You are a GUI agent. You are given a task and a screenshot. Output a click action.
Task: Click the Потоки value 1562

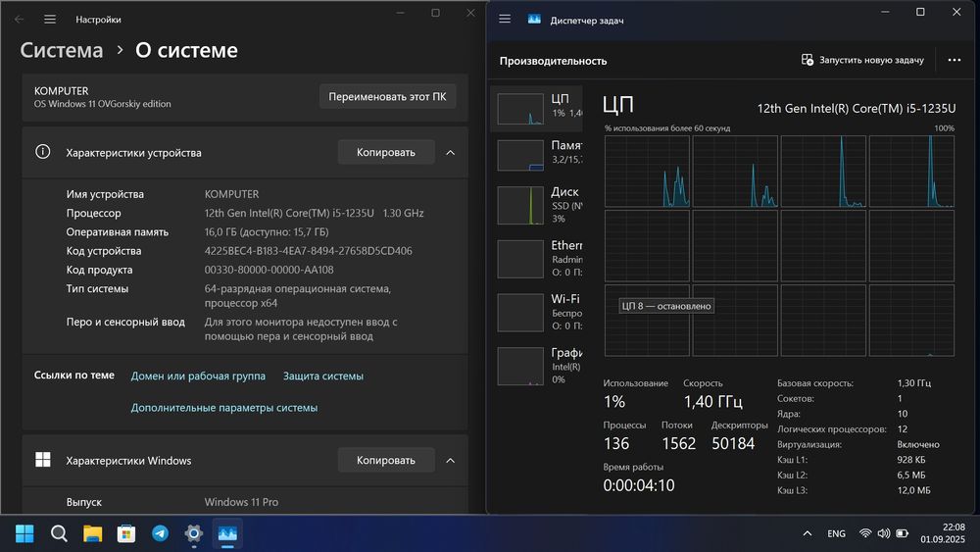coord(678,443)
